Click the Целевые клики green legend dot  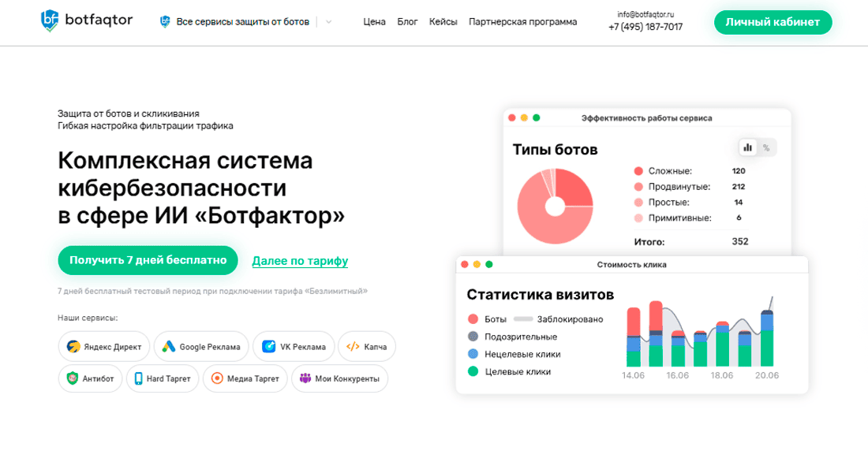point(473,371)
